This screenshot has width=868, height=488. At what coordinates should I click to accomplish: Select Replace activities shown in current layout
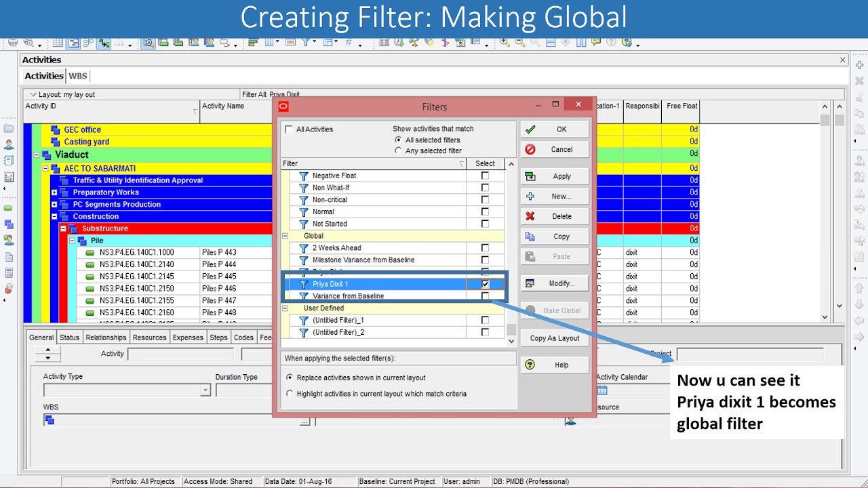tap(290, 378)
